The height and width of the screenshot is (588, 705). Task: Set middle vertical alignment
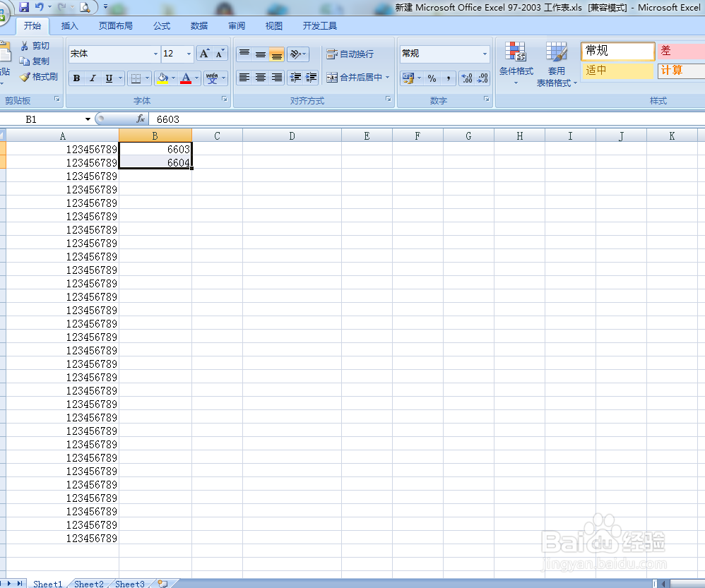click(261, 54)
